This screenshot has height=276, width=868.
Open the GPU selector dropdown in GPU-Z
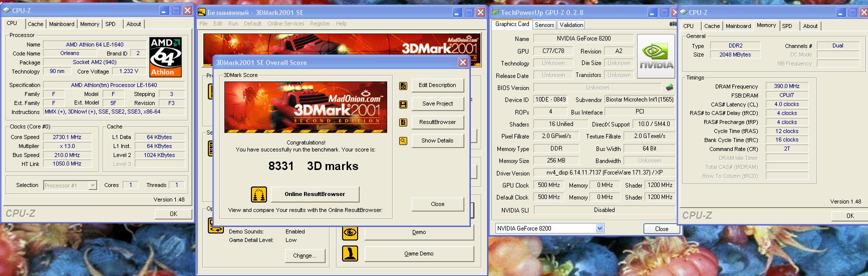[600, 228]
